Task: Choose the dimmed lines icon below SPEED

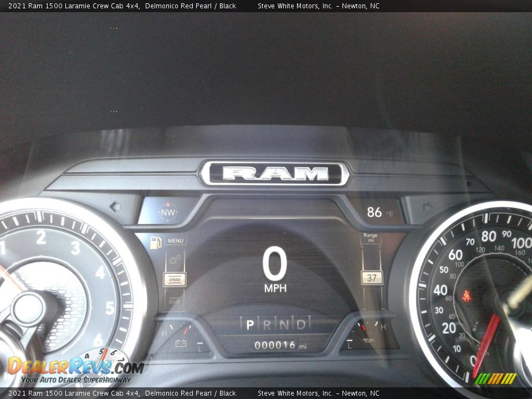Action: [175, 300]
